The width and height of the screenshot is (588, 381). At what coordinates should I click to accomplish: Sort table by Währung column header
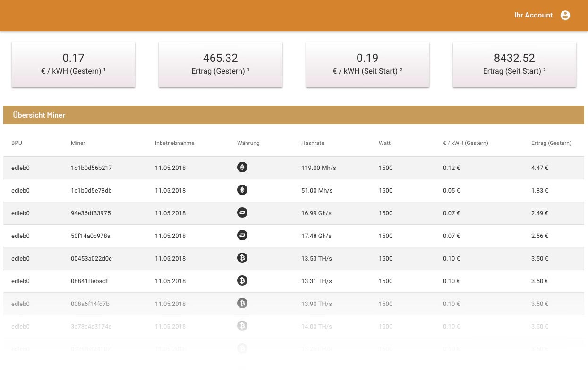248,143
